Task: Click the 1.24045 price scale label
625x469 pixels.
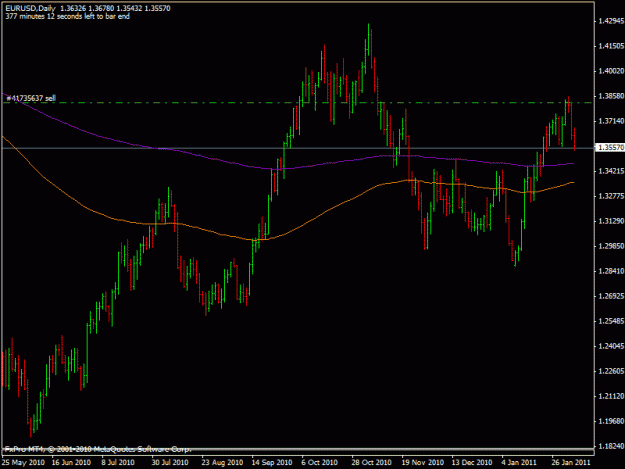Action: pos(611,346)
